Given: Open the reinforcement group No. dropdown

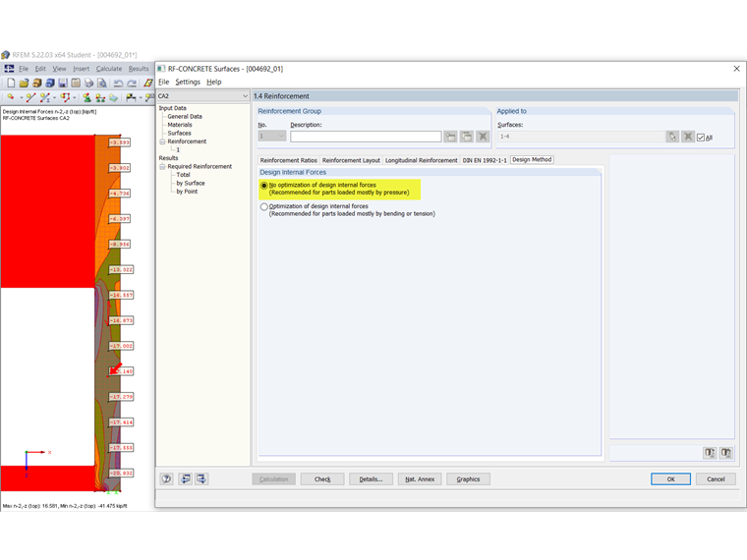Looking at the screenshot, I should [281, 137].
